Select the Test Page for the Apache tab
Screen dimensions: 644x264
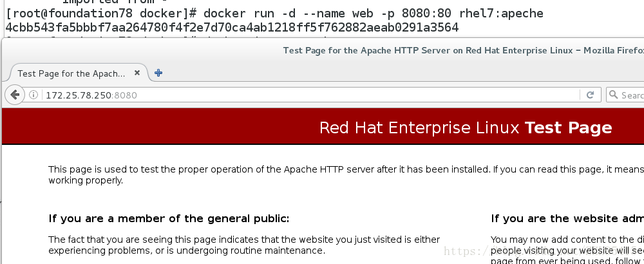click(x=78, y=73)
